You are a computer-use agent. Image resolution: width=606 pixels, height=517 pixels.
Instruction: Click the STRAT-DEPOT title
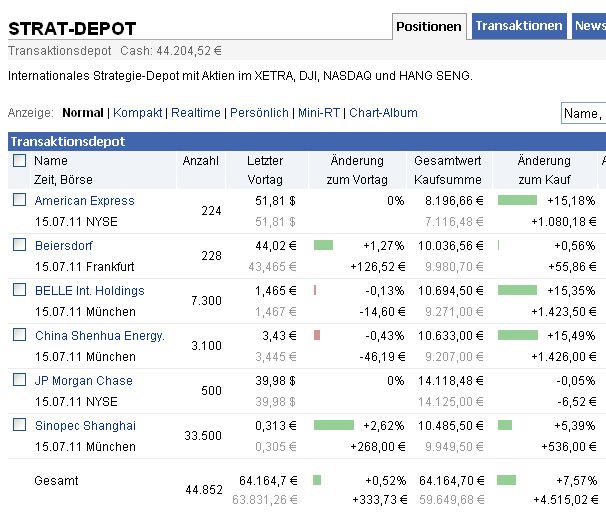click(72, 29)
